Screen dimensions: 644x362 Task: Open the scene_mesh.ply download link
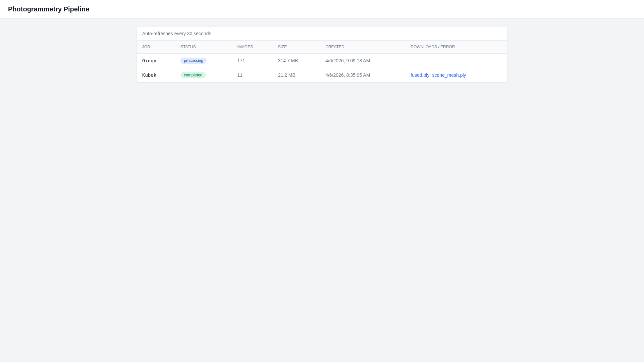pos(449,75)
